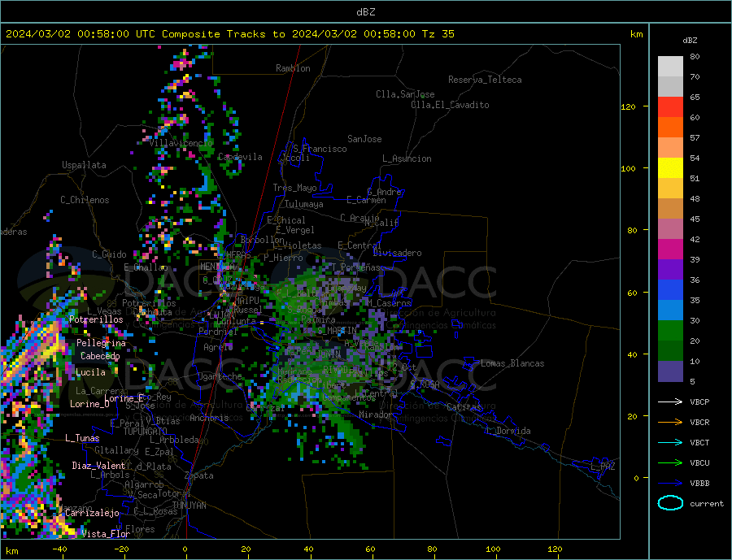Click the 'Vista_Flor' place label
Viewport: 732px width, 560px height.
[x=106, y=534]
